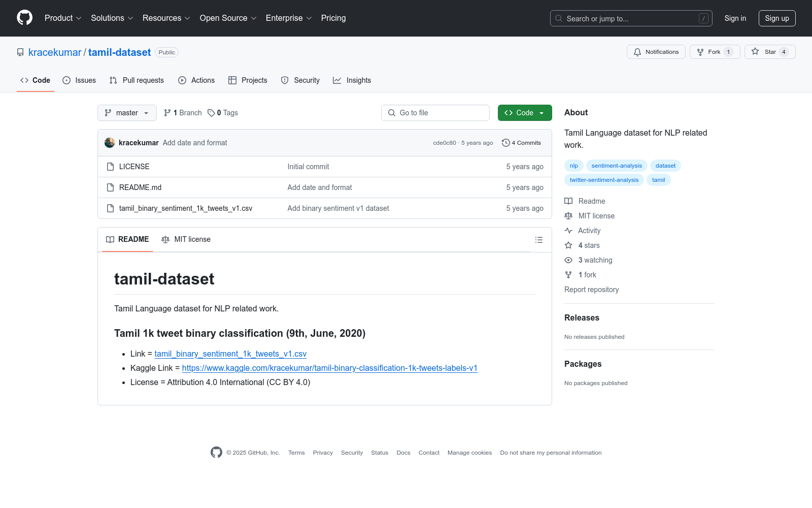
Task: Click the tamil topic tag
Action: pos(659,180)
